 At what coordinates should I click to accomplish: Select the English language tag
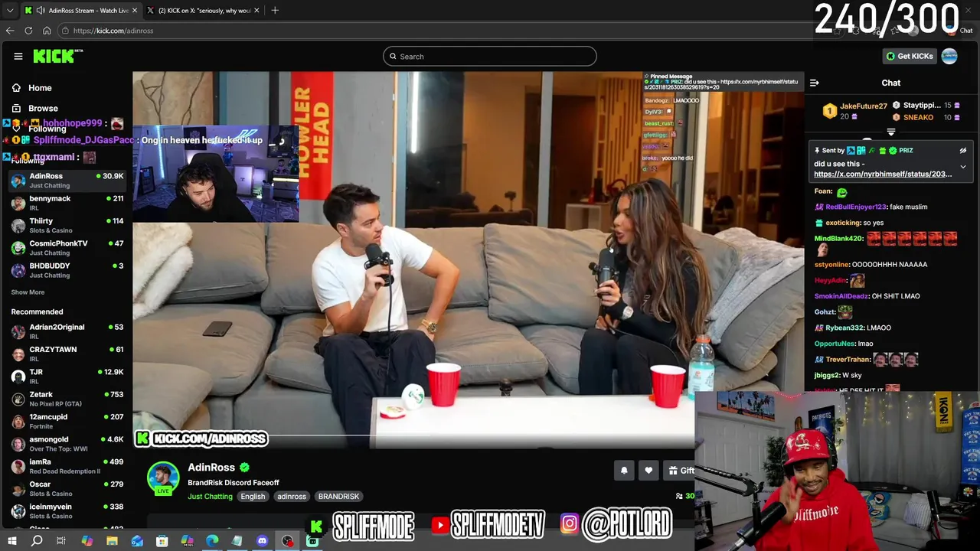coord(253,497)
